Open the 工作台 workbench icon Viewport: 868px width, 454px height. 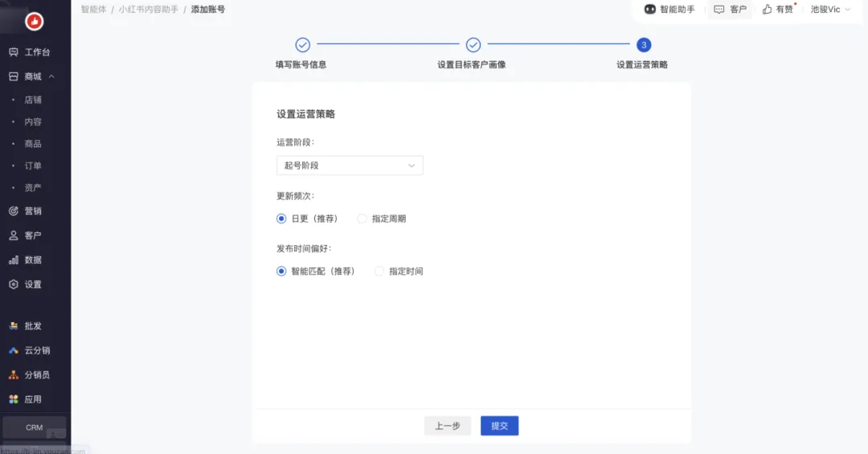[x=14, y=52]
